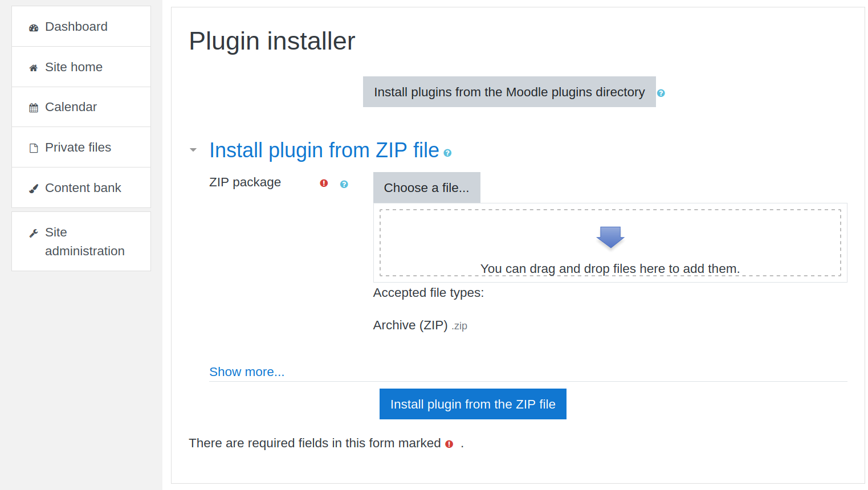Click help icon next to ZIP package

[344, 184]
